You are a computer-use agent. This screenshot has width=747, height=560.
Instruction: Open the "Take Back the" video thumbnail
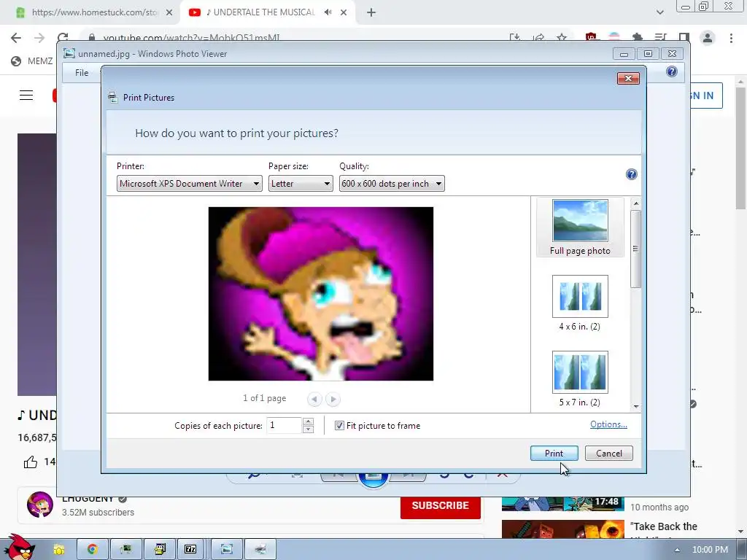(x=562, y=529)
